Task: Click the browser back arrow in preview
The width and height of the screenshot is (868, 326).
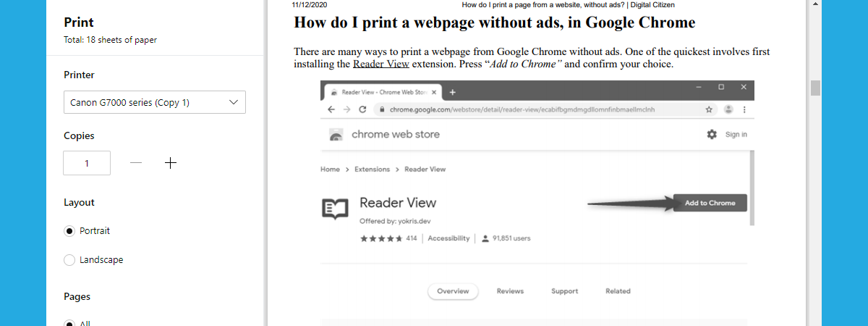Action: pyautogui.click(x=331, y=109)
